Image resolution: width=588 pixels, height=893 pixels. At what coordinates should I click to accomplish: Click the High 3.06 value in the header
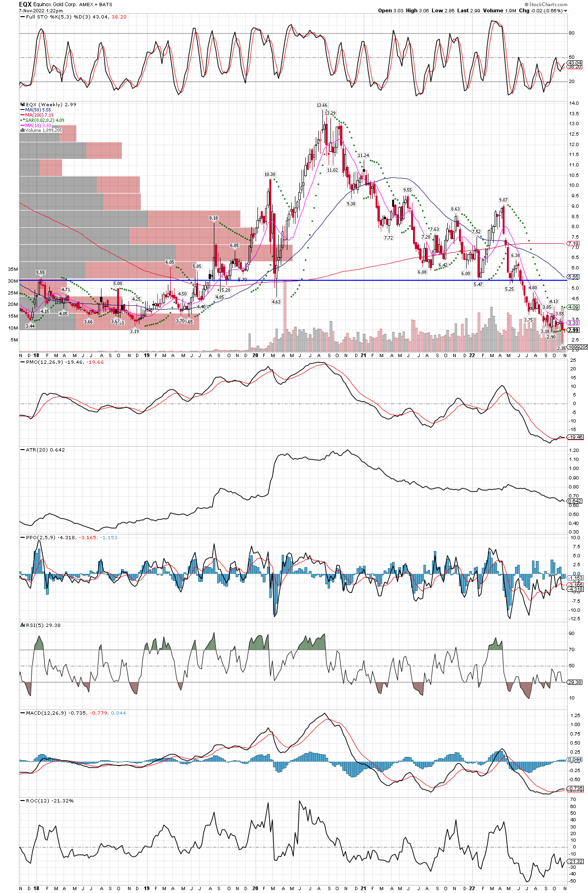[418, 10]
